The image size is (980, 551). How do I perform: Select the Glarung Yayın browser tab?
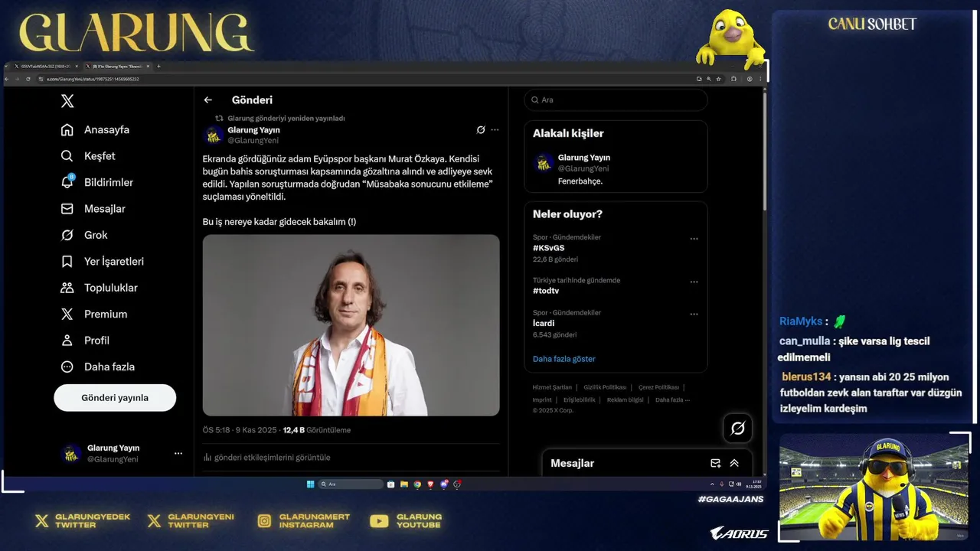pyautogui.click(x=117, y=67)
